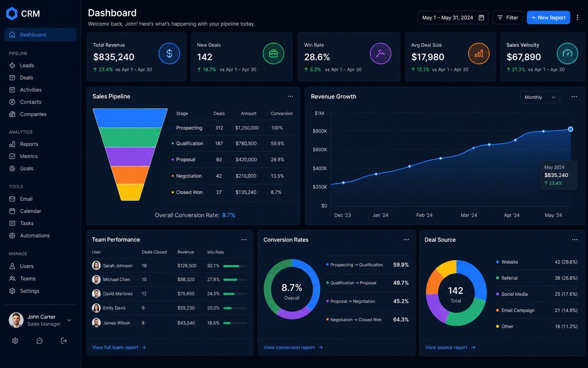588x368 pixels.
Task: Click the Website legend entry in Deal Source
Action: click(537, 262)
